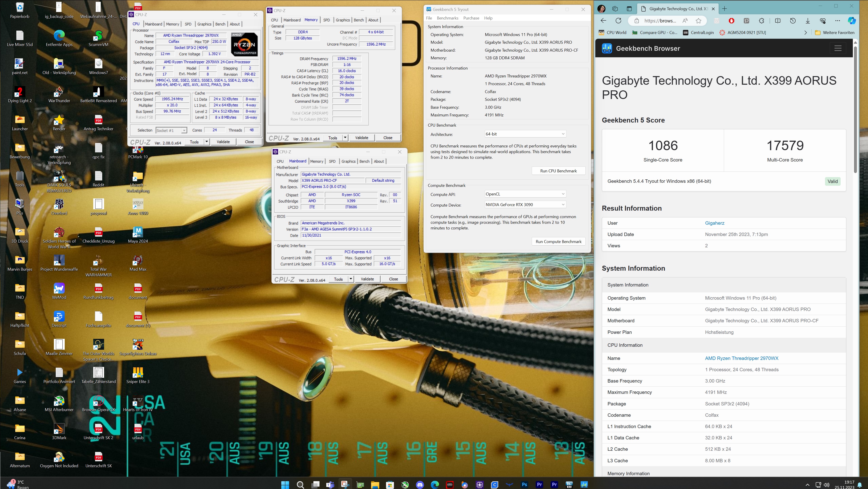
Task: Expand Tools dropdown arrow in CPU-Z Mainboard window
Action: [x=351, y=279]
